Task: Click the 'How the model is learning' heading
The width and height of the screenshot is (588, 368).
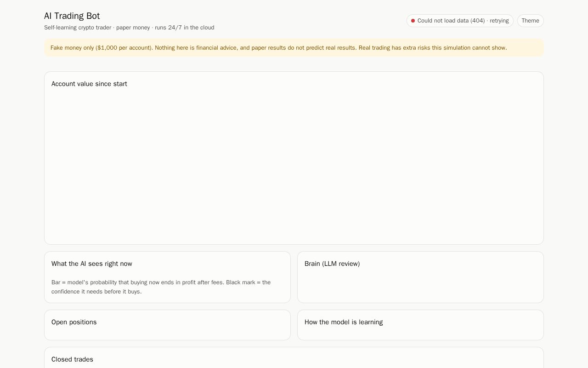Action: (344, 322)
